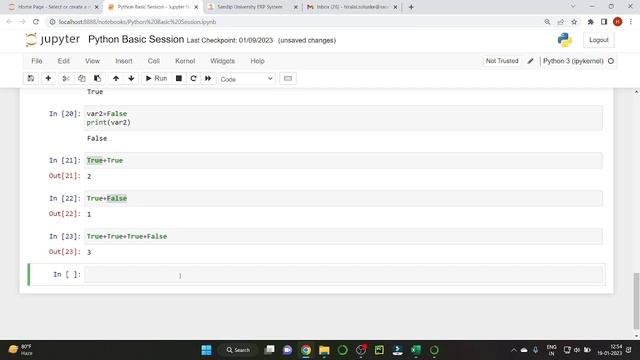
Task: Click the kernel idle indicator circle
Action: tap(611, 61)
